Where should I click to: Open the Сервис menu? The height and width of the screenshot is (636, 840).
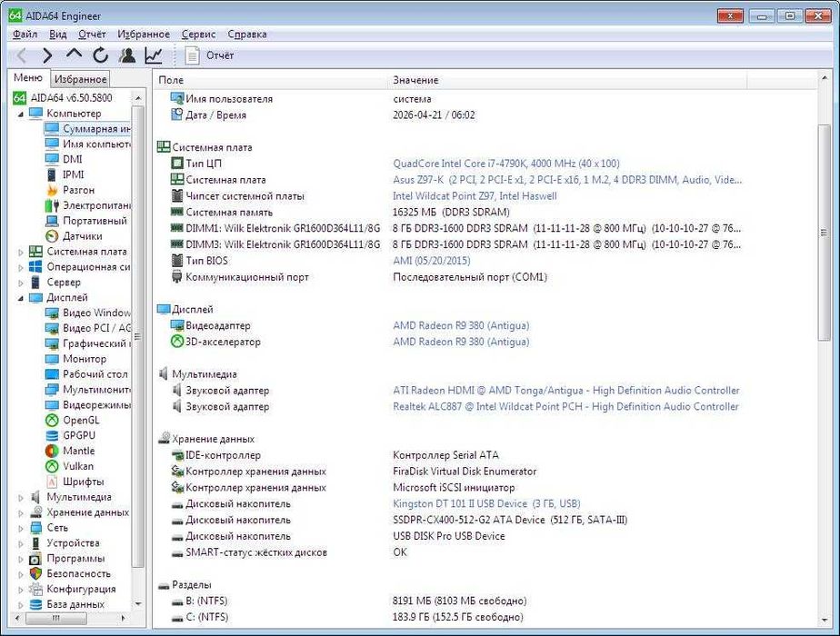tap(198, 35)
